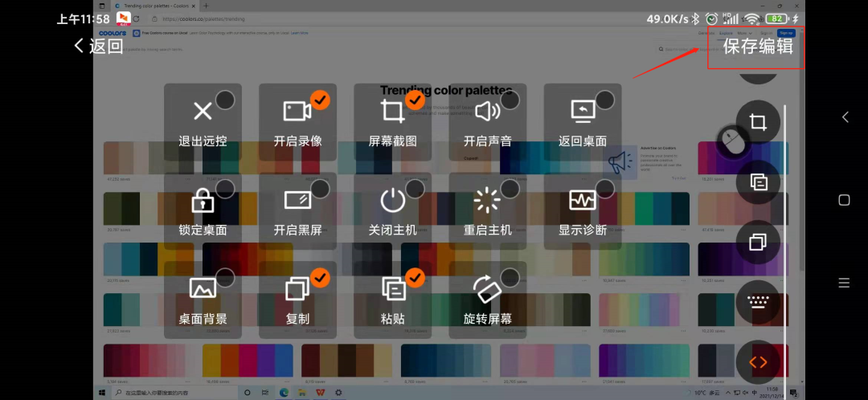Open the Windows Start menu
The width and height of the screenshot is (868, 400).
pos(102,392)
